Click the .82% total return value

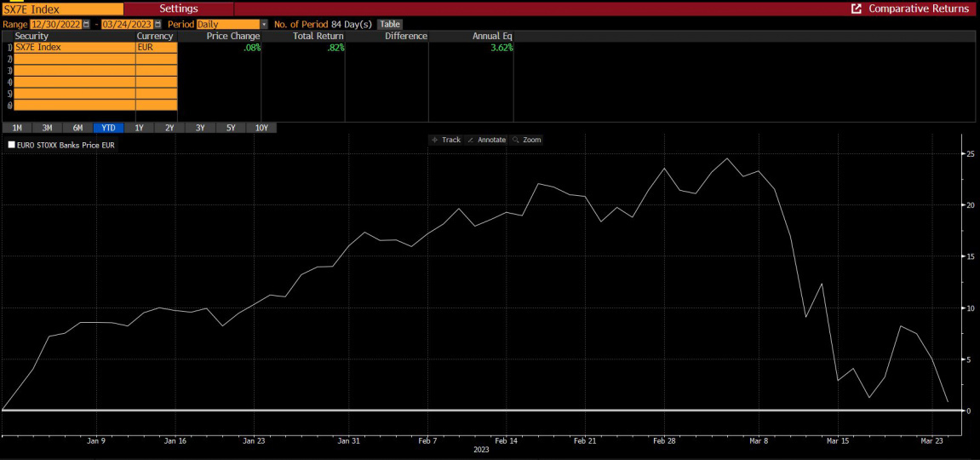(x=335, y=48)
